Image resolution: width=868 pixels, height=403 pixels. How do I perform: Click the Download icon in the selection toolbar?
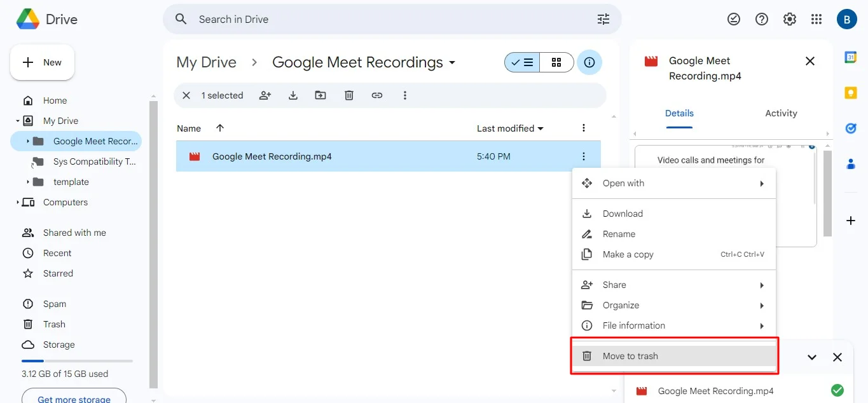pyautogui.click(x=293, y=95)
